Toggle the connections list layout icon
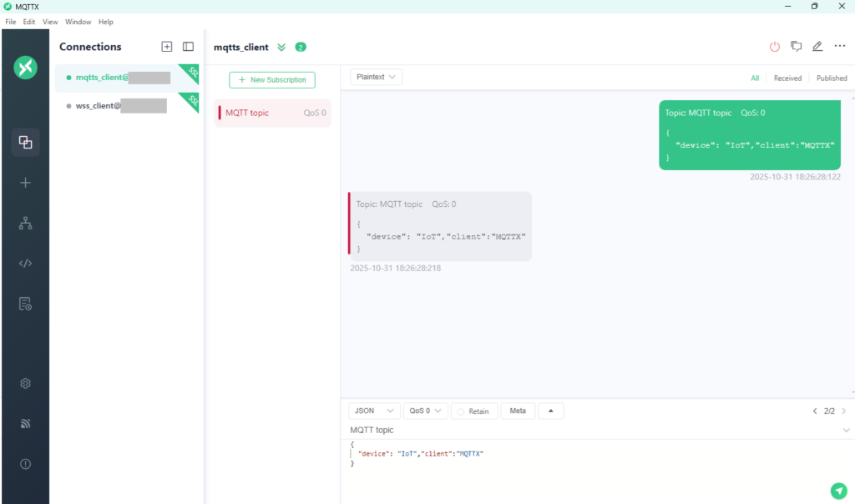This screenshot has width=855, height=504. tap(188, 47)
